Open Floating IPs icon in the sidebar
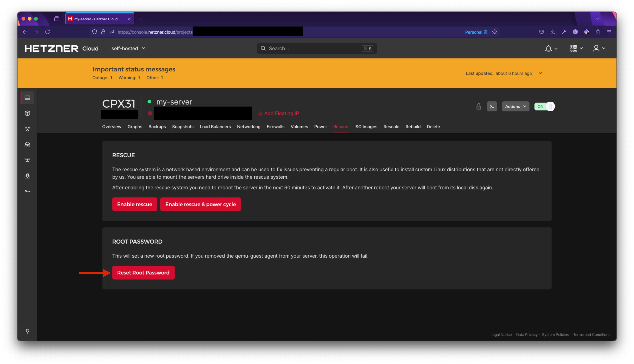634x364 pixels. pos(27,145)
